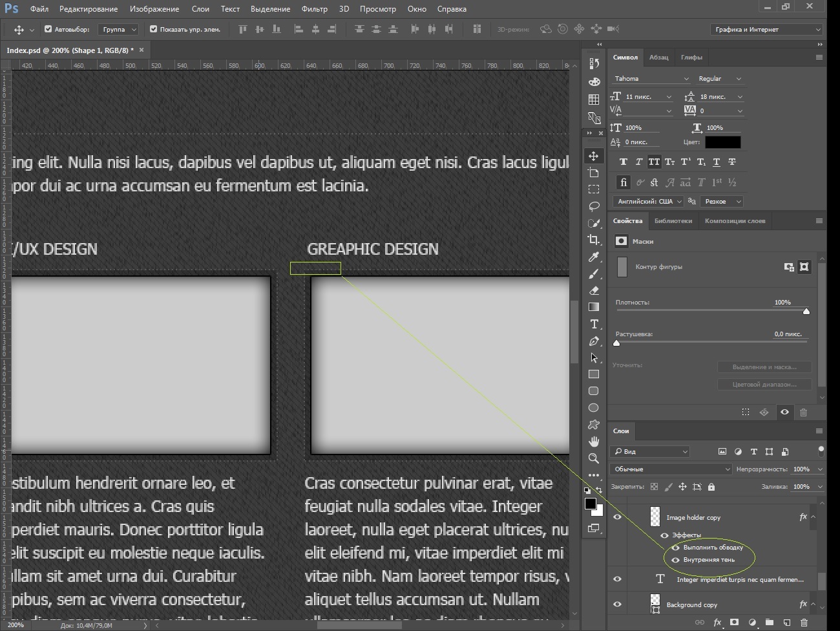This screenshot has width=840, height=631.
Task: Collapse effects of Image holder copy layer
Action: point(813,517)
